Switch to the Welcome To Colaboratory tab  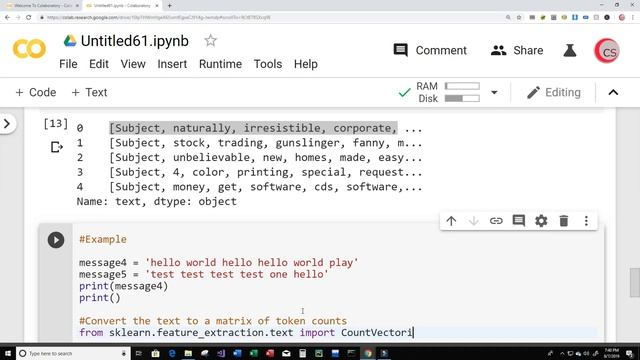click(x=42, y=6)
